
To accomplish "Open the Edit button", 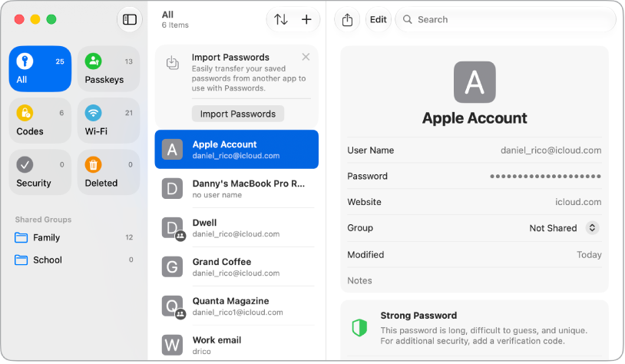I will click(x=378, y=19).
